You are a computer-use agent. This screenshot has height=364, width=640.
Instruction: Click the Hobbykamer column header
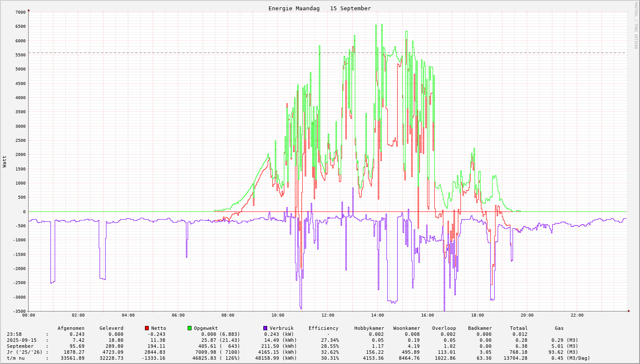369,328
